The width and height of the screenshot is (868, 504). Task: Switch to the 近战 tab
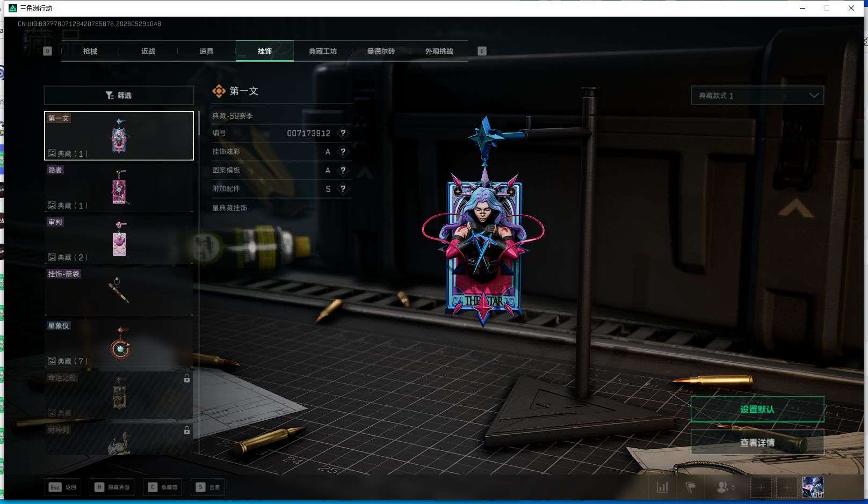(x=148, y=51)
